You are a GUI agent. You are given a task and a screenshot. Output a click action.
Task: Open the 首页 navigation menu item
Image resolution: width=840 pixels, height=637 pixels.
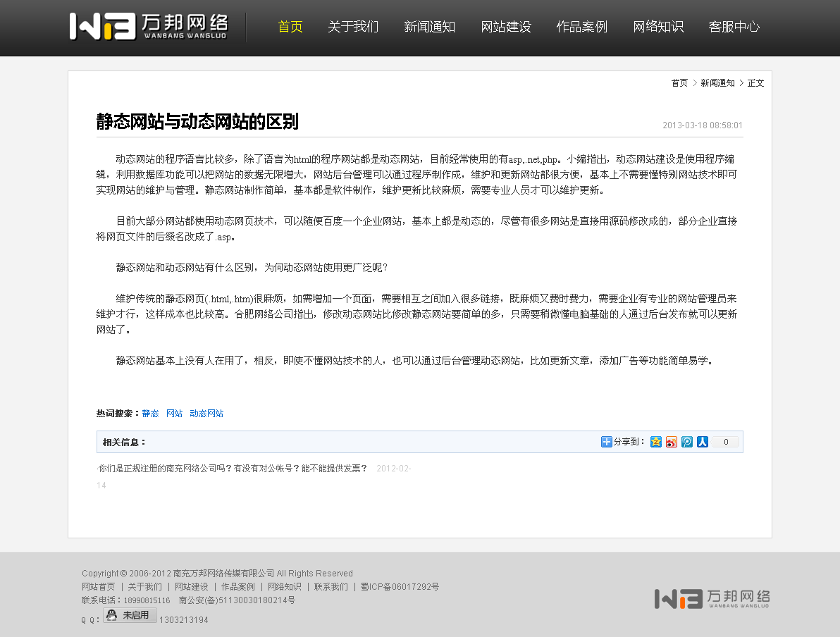[290, 27]
